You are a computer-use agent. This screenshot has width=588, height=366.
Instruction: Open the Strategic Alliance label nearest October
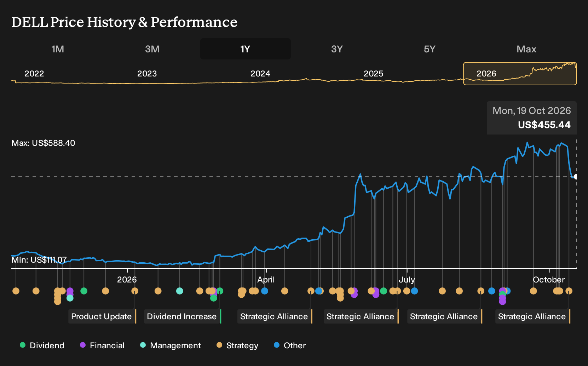click(533, 316)
